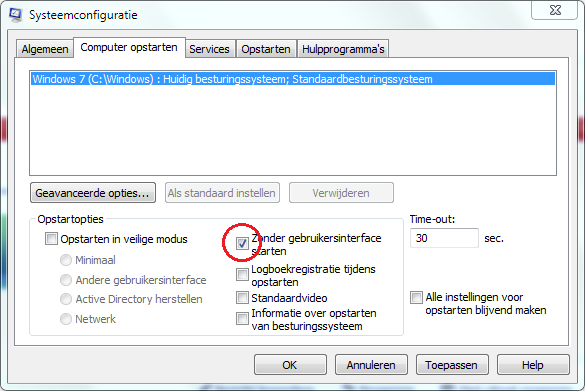The image size is (585, 391).
Task: Enable Alle instellingen voor opstarten blijvend maken
Action: pos(416,297)
